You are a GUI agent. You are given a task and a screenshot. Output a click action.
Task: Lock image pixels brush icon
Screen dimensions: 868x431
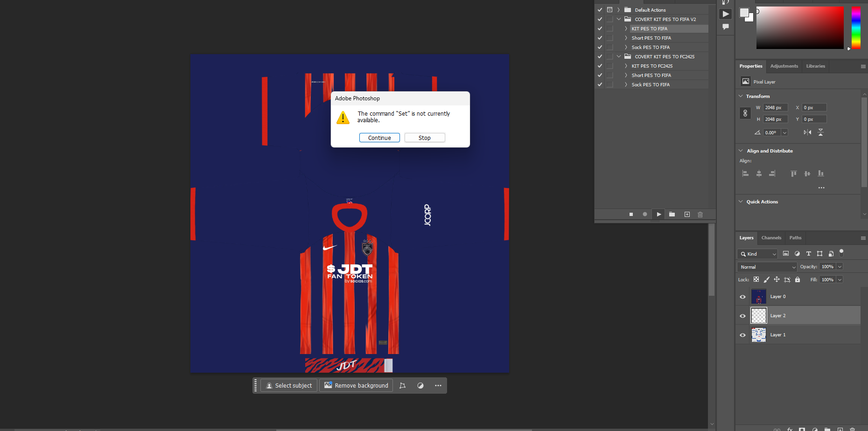(766, 280)
